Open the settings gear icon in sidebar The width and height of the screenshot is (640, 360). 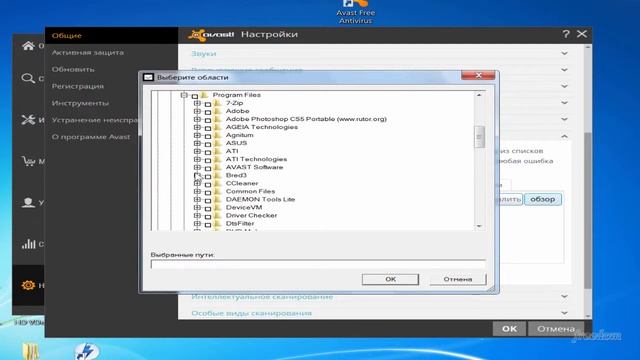click(28, 285)
